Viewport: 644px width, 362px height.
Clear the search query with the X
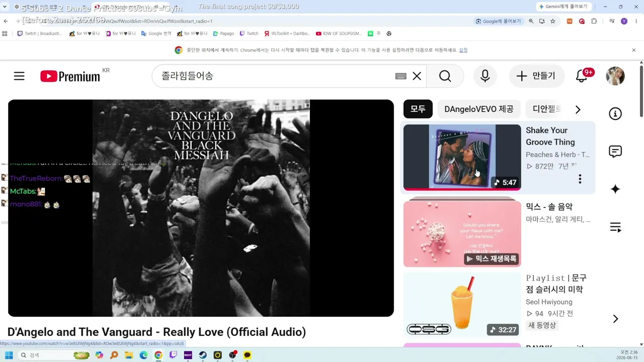coord(417,76)
